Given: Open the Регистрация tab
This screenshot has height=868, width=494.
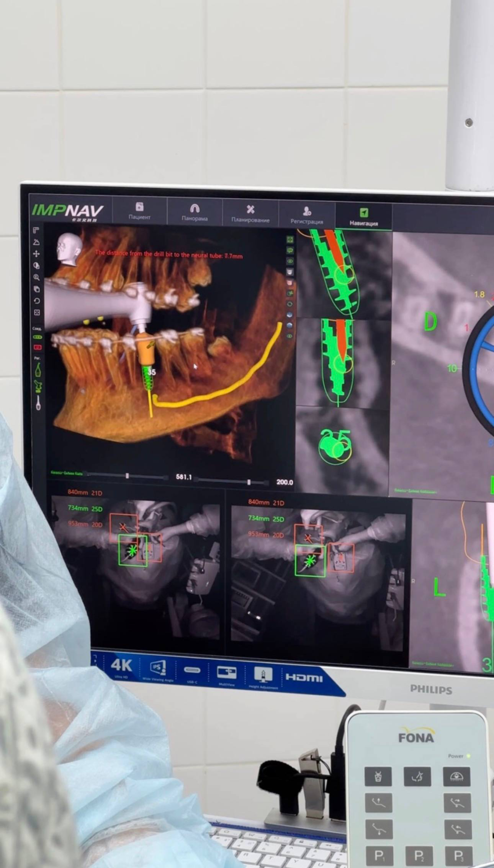Looking at the screenshot, I should click(307, 215).
